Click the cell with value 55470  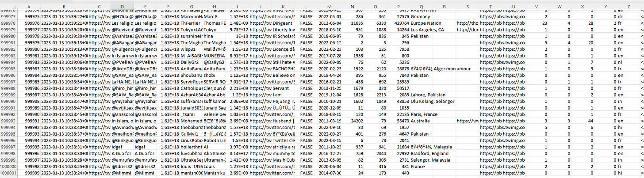pos(399,121)
